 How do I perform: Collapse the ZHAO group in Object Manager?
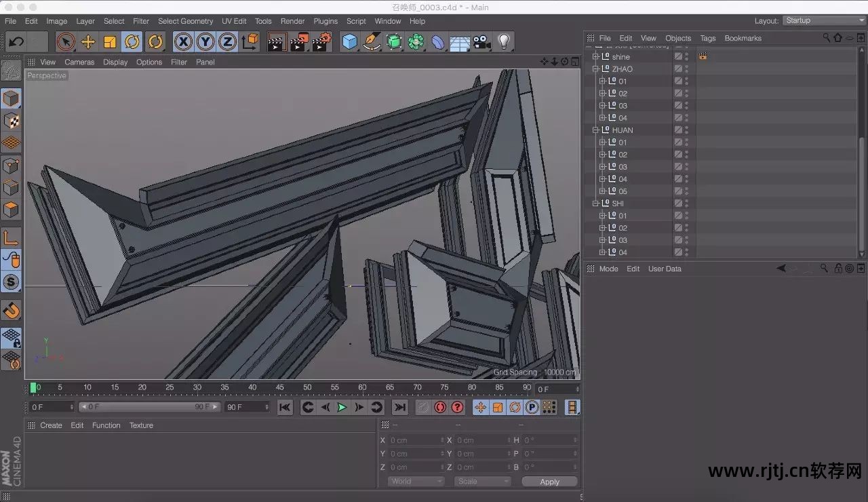pyautogui.click(x=595, y=69)
